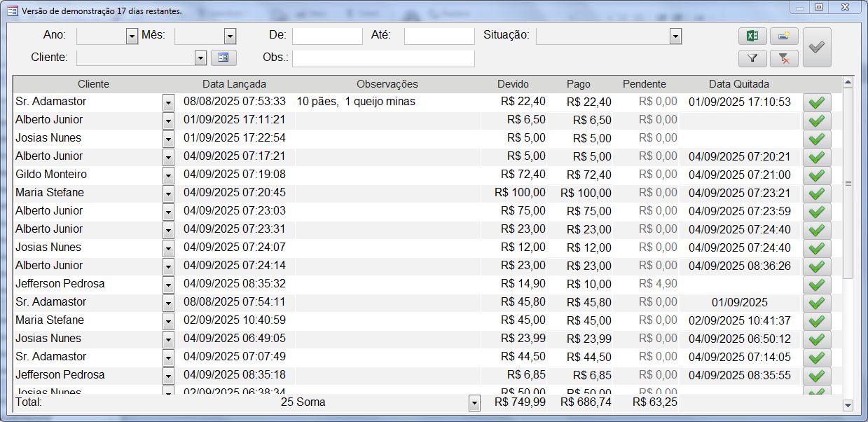The image size is (868, 422).
Task: Toggle paid checkmark for Jefferson Pedrosa R$ 14,90
Action: click(x=816, y=285)
